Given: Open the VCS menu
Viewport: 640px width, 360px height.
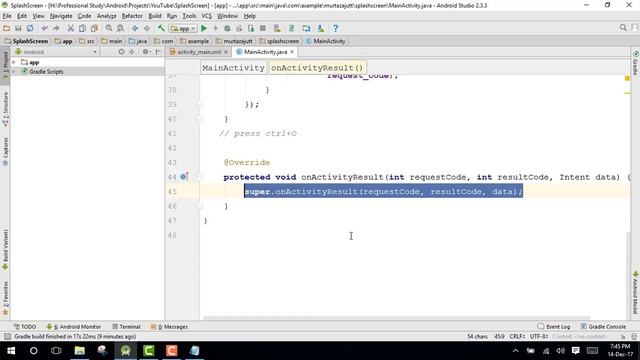Looking at the screenshot, I should (x=207, y=16).
